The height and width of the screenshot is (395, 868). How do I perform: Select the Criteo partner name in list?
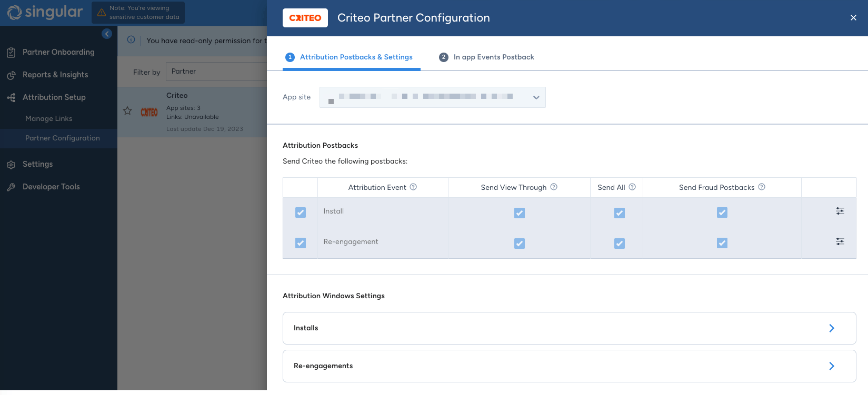click(177, 96)
